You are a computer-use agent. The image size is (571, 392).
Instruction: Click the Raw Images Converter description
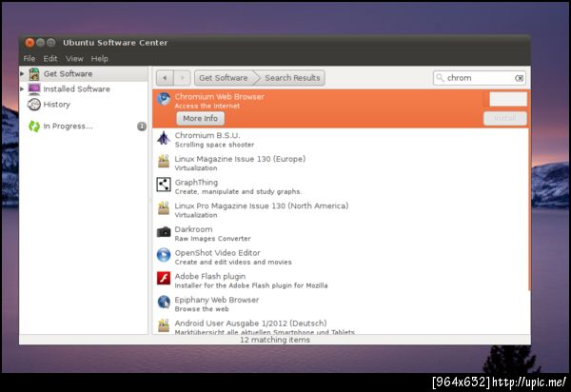[x=212, y=239]
